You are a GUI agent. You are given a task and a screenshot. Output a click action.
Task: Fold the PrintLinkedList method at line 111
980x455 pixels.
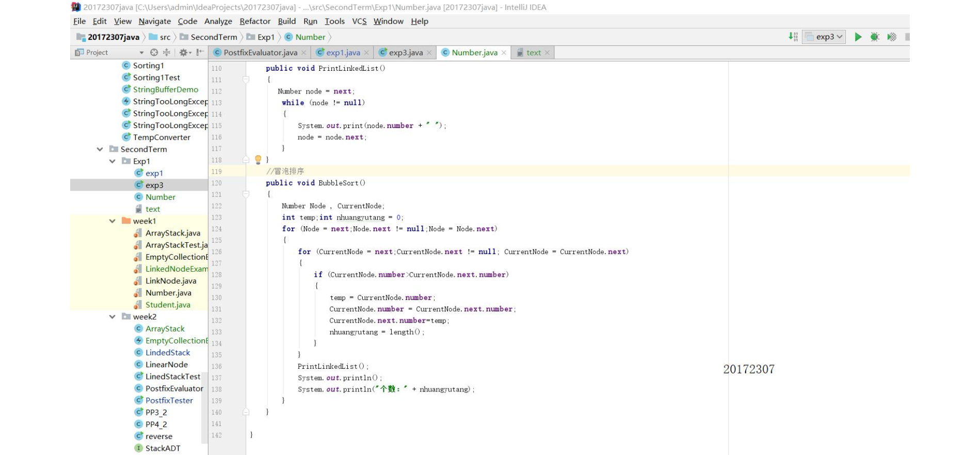246,80
